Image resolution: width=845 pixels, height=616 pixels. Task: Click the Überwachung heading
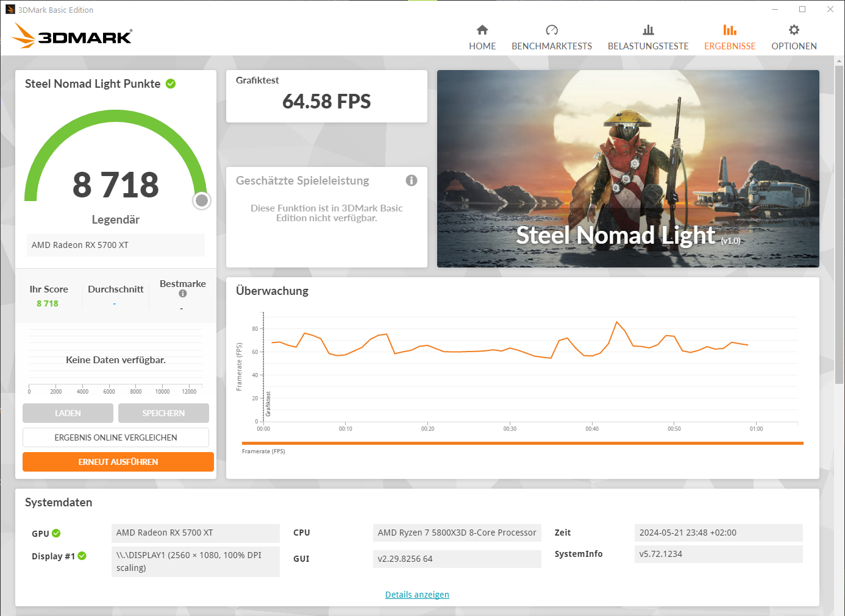272,291
